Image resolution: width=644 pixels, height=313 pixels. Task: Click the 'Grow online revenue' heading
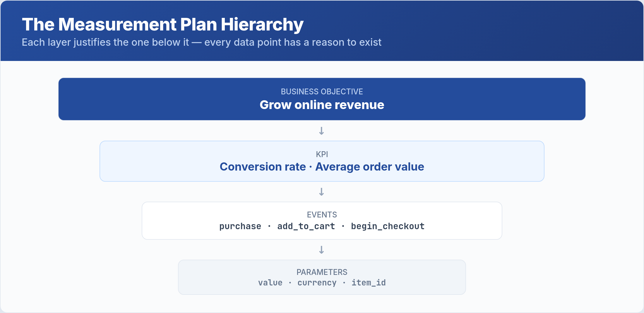click(322, 105)
